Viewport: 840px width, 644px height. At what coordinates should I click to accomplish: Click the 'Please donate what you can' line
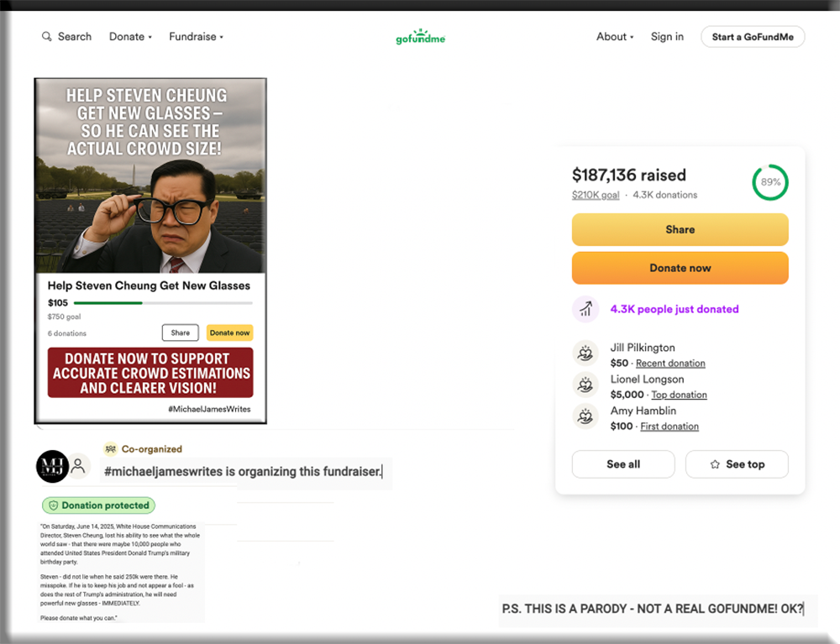click(79, 618)
